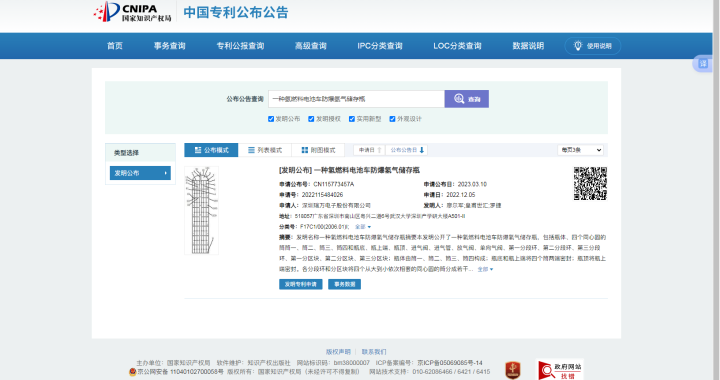Viewport: 720px width, 380px height.
Task: Click the 事务数据 button
Action: tap(344, 284)
